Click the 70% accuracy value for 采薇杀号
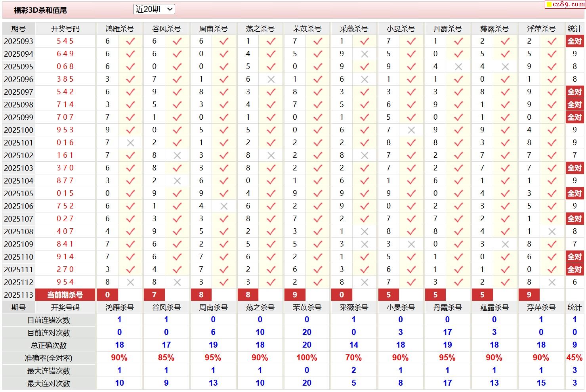This screenshot has height=392, width=586. click(353, 358)
